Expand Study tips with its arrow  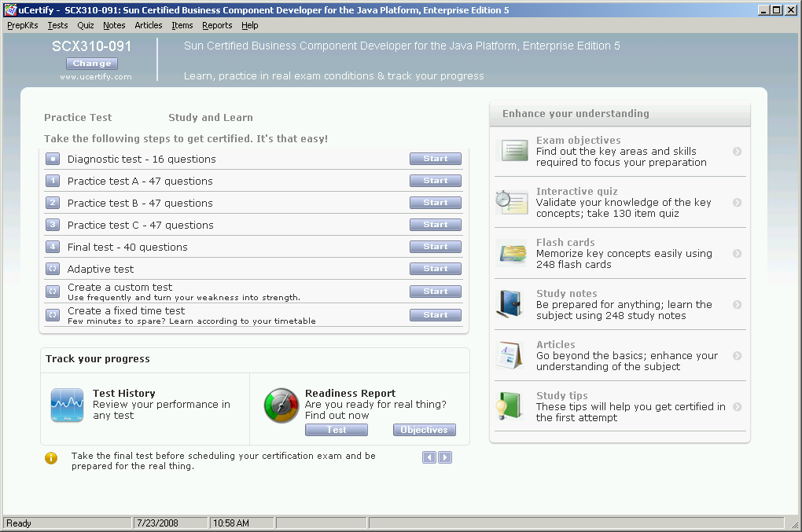pos(737,407)
